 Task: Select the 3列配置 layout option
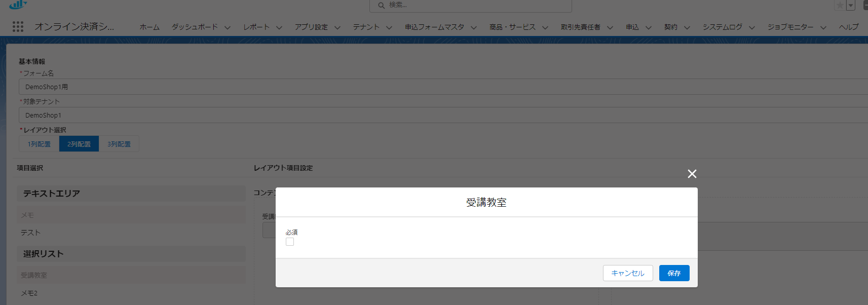[119, 144]
